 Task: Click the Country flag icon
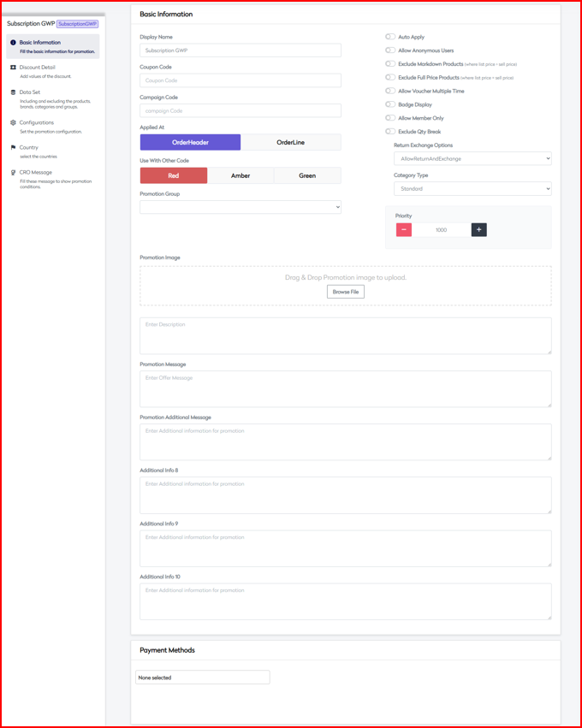click(13, 148)
